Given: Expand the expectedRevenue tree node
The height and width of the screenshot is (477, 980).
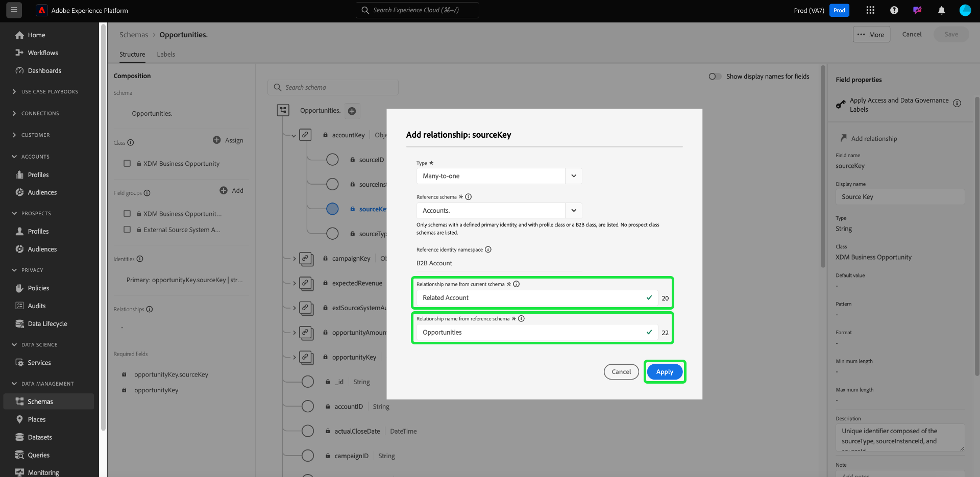Looking at the screenshot, I should [x=295, y=283].
